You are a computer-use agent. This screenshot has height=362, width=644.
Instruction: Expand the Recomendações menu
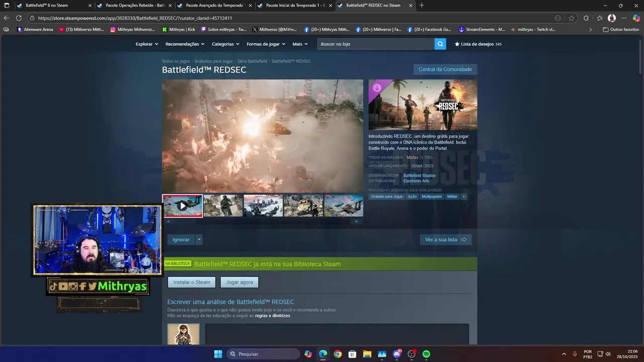coord(185,44)
